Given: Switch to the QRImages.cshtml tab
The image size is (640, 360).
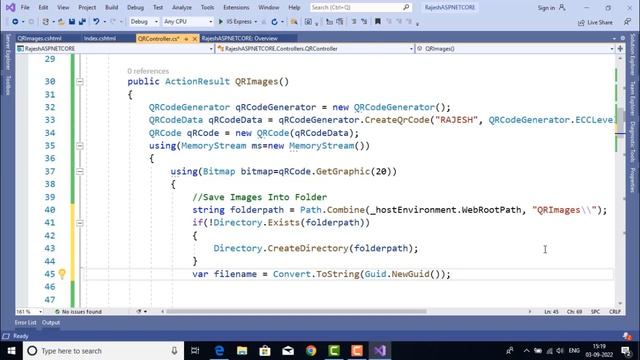Looking at the screenshot, I should pyautogui.click(x=39, y=38).
